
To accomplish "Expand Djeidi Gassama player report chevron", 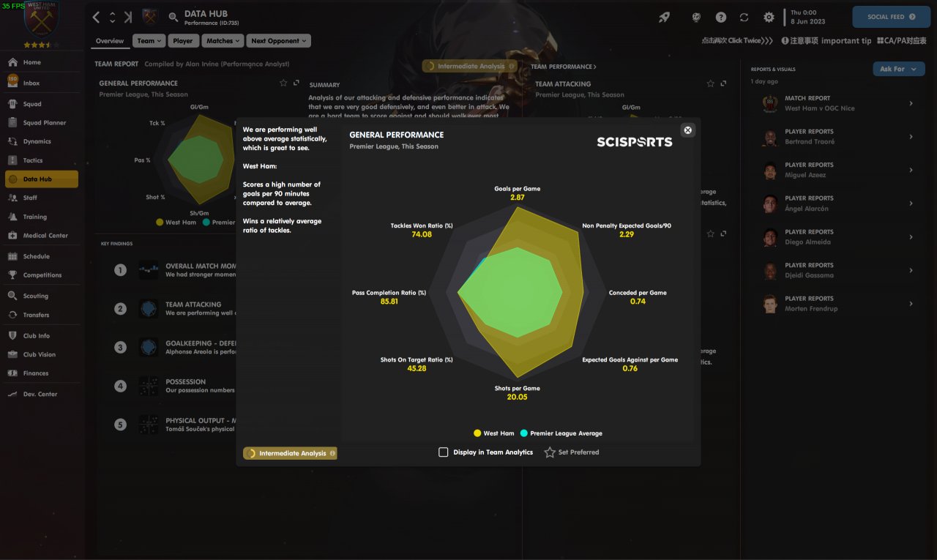I will pyautogui.click(x=911, y=270).
